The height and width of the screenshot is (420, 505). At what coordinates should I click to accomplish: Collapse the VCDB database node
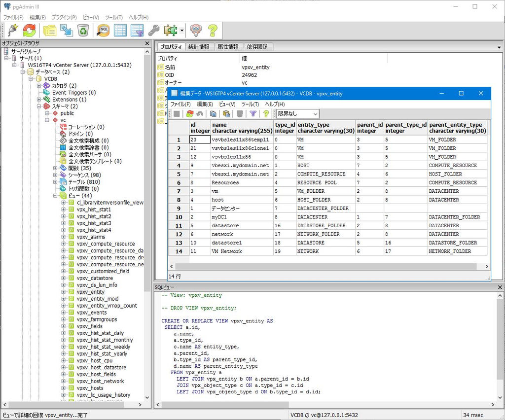point(31,79)
